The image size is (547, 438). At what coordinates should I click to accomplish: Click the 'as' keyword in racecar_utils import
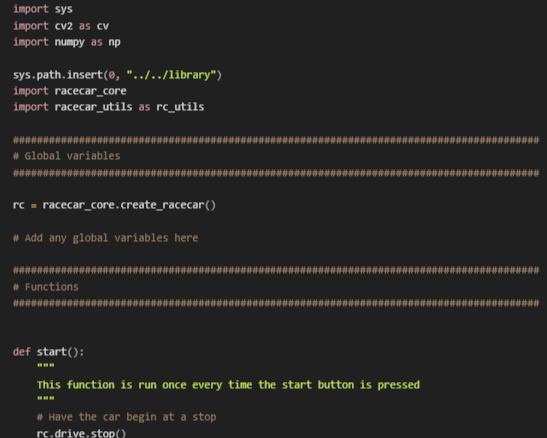(x=144, y=107)
